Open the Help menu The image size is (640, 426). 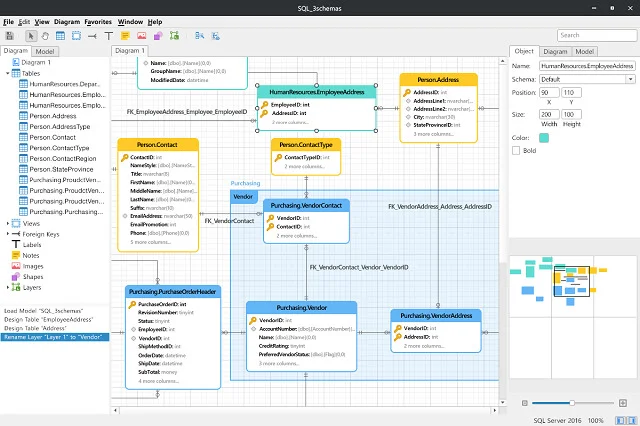[x=155, y=22]
